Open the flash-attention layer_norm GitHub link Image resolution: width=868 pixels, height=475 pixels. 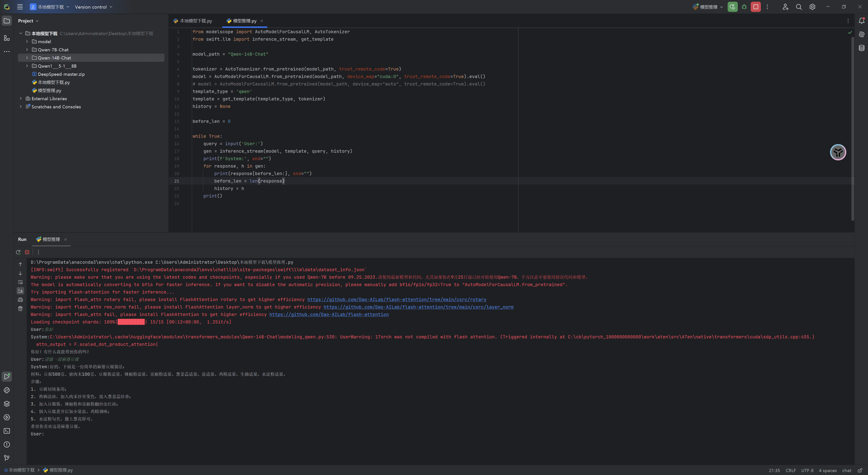(x=418, y=307)
